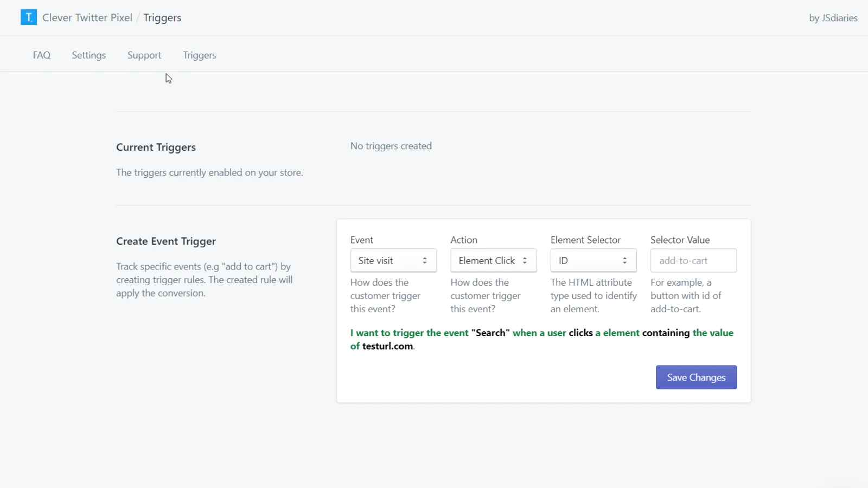Click the Selector Value field label

click(680, 240)
